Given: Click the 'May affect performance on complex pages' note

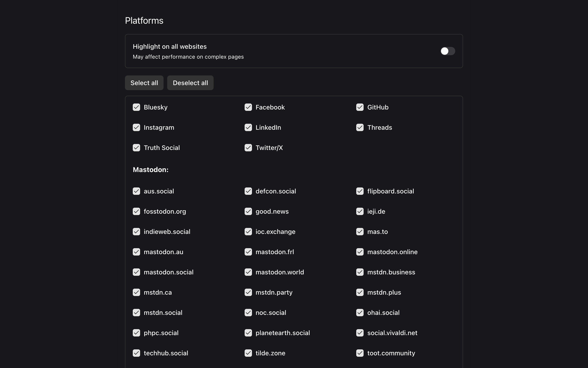Looking at the screenshot, I should click(x=188, y=57).
